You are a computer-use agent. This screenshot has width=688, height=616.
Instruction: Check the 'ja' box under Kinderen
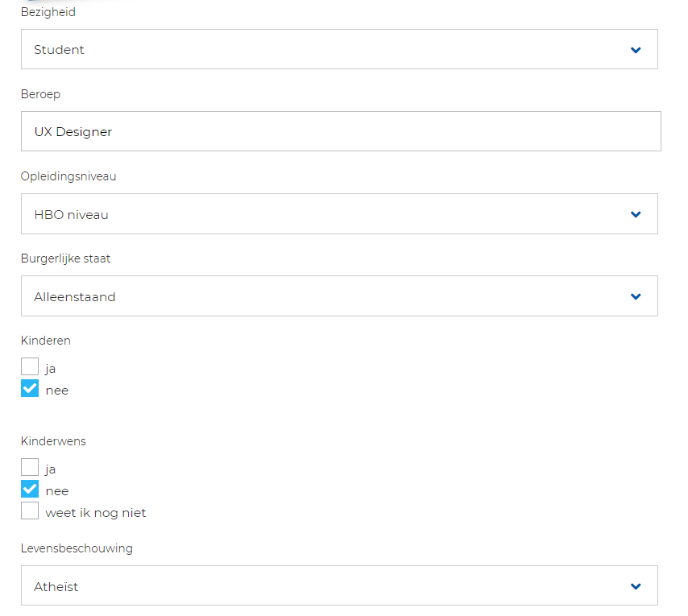click(x=30, y=366)
